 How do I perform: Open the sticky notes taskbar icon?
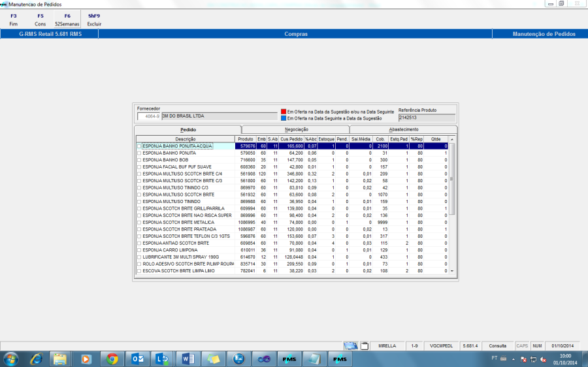point(213,359)
